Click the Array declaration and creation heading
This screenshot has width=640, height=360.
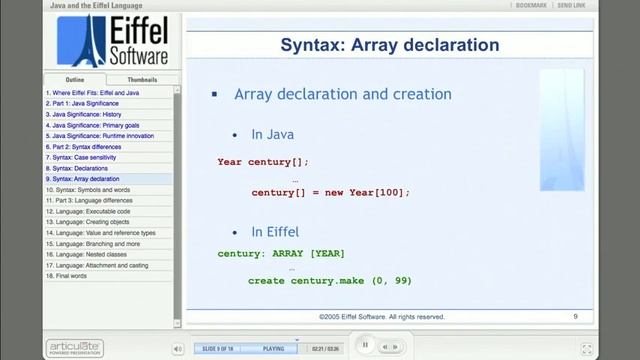[343, 94]
